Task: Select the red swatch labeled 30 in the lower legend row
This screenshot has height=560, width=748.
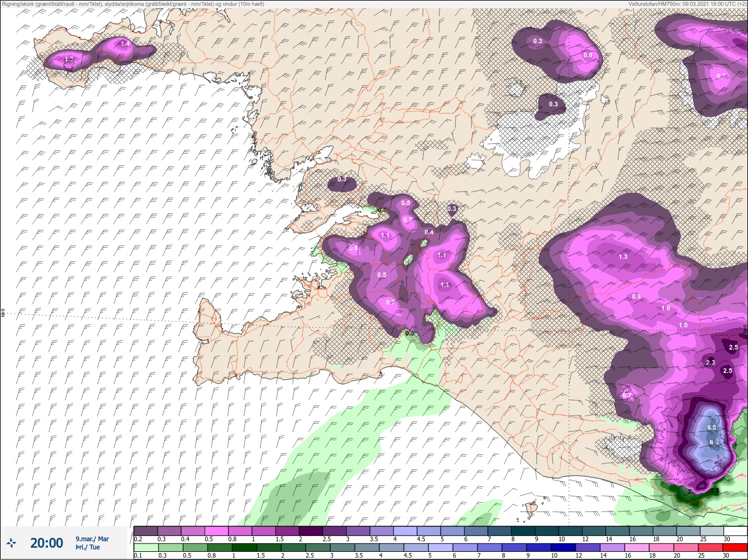Action: pos(735,548)
